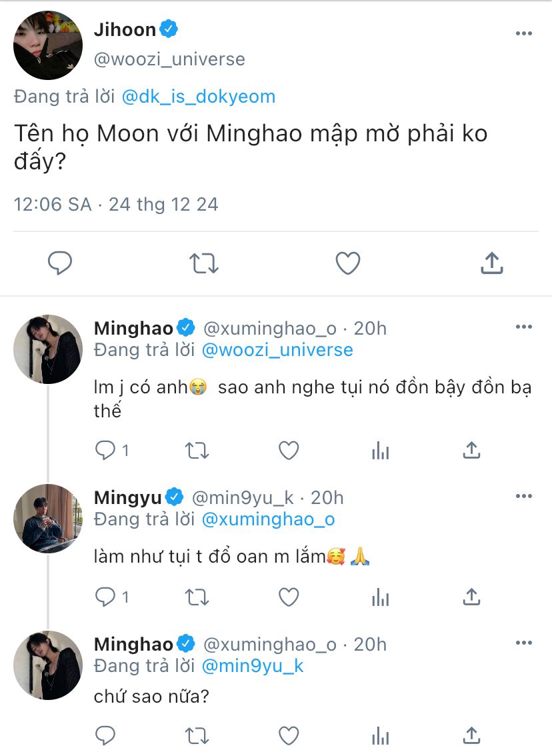View analytics of Minghao's first reply

click(380, 451)
